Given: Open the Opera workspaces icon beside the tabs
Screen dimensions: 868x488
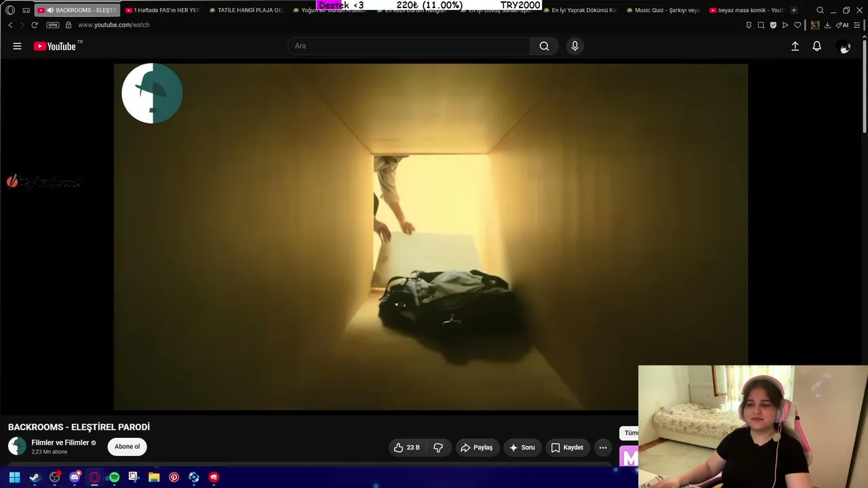Looking at the screenshot, I should [26, 10].
